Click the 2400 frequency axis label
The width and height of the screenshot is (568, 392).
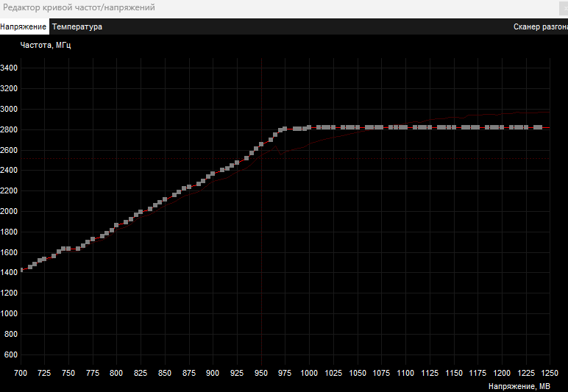coord(9,170)
